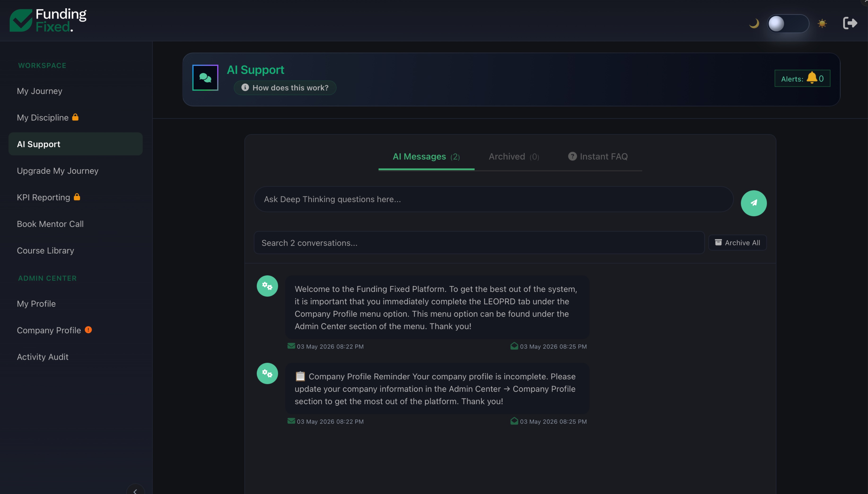The image size is (868, 494).
Task: Click the archive box icon in Archive All
Action: coord(718,242)
